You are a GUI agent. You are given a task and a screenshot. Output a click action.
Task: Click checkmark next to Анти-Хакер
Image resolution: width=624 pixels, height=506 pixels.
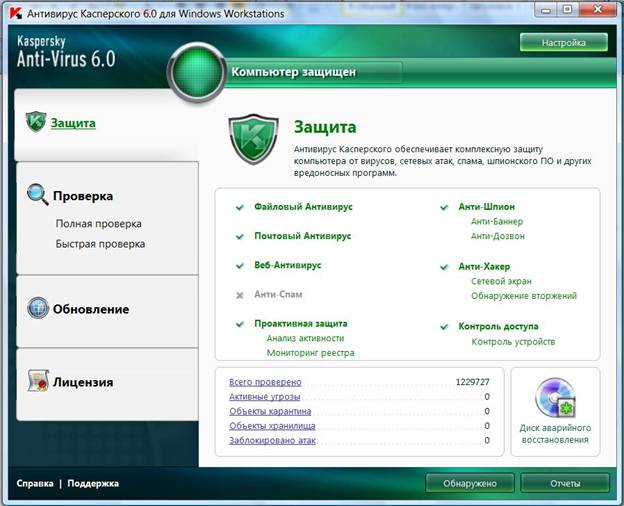[444, 267]
